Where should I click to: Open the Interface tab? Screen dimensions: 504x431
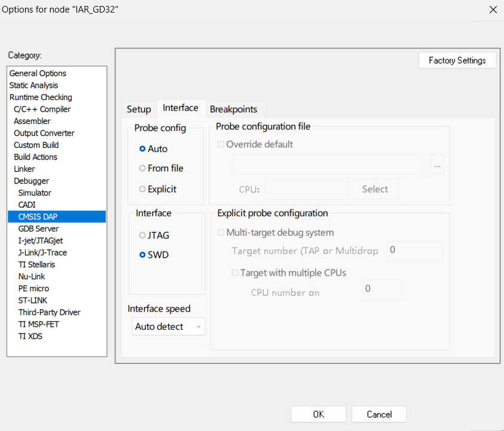tap(181, 108)
